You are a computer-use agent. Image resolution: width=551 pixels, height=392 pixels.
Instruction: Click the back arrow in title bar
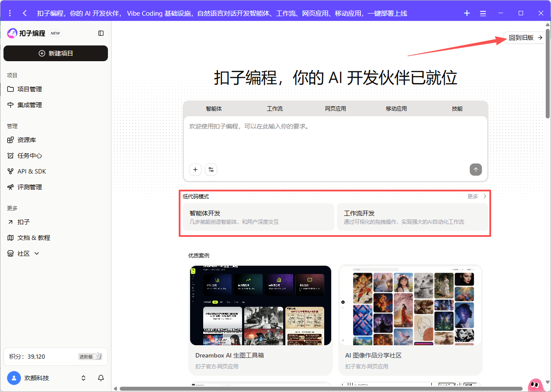point(25,13)
